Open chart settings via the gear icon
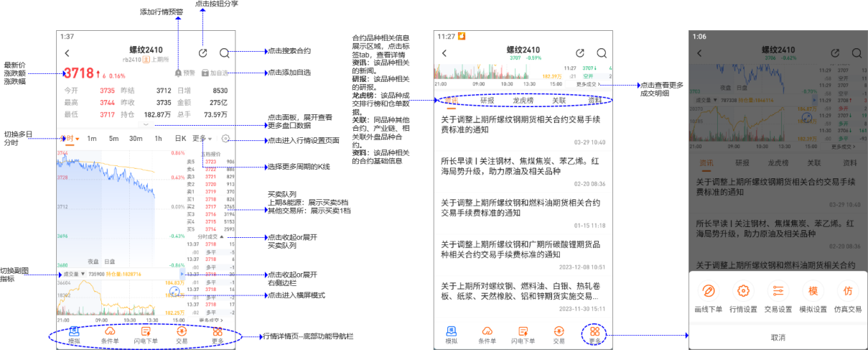Image resolution: width=868 pixels, height=350 pixels. click(x=225, y=139)
